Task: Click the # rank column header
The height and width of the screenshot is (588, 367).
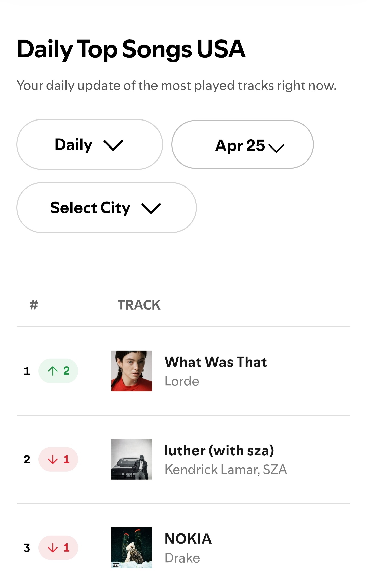Action: (34, 305)
